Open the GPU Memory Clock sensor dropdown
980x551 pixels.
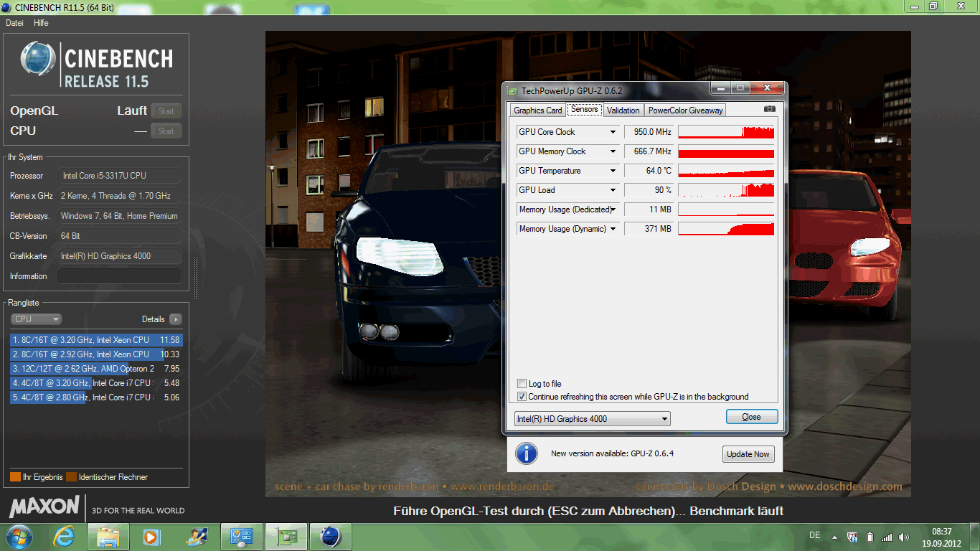613,151
